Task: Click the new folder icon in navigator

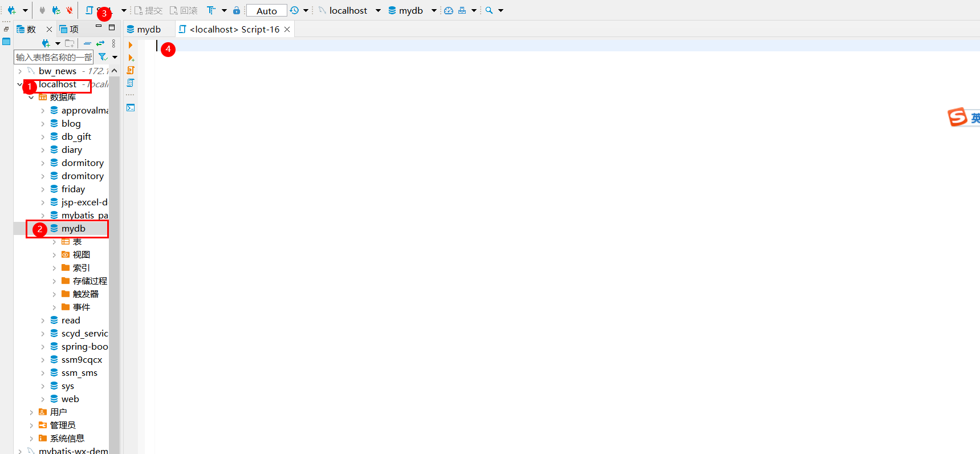Action: [x=70, y=43]
